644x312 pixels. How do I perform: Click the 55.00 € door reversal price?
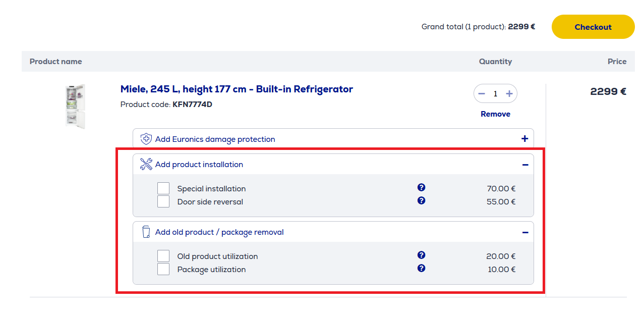[501, 202]
